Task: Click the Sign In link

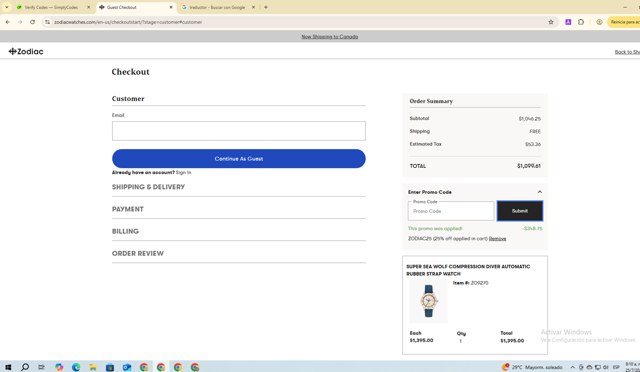Action: [184, 172]
